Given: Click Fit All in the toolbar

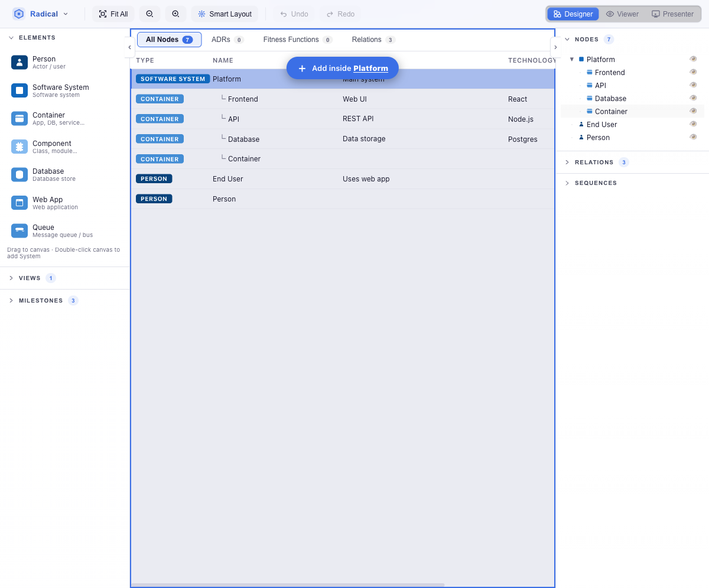Looking at the screenshot, I should pos(113,14).
